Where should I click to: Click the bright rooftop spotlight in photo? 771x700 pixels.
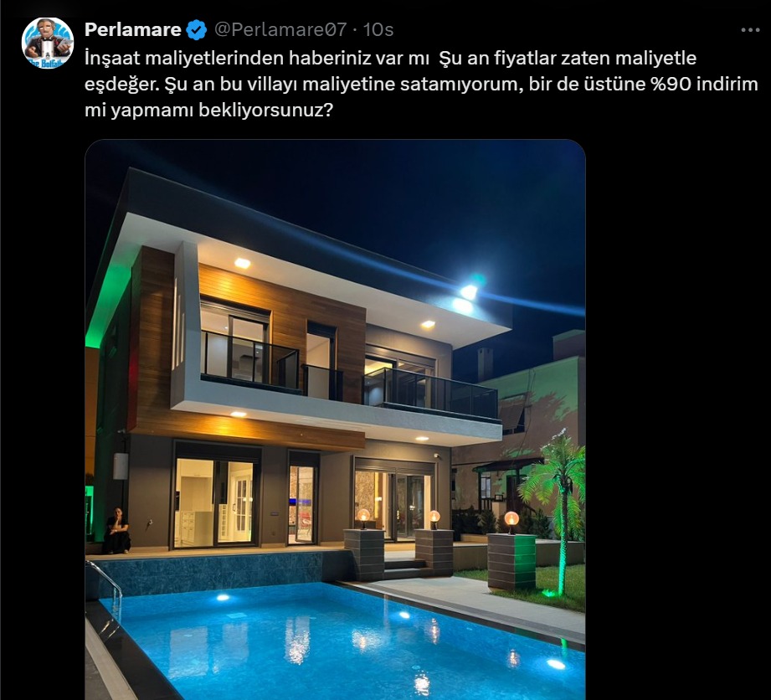(468, 292)
